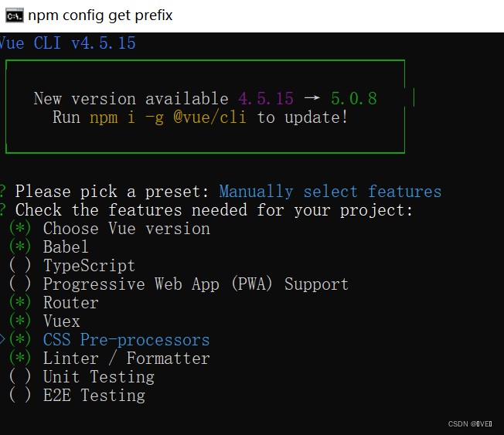Click the Vue CLI v4.5.15 header text
The width and height of the screenshot is (504, 435).
(x=68, y=43)
